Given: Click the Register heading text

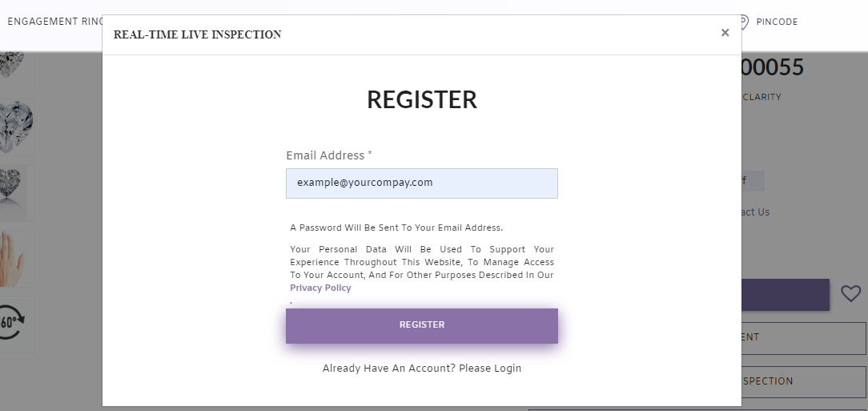Looking at the screenshot, I should point(422,99).
